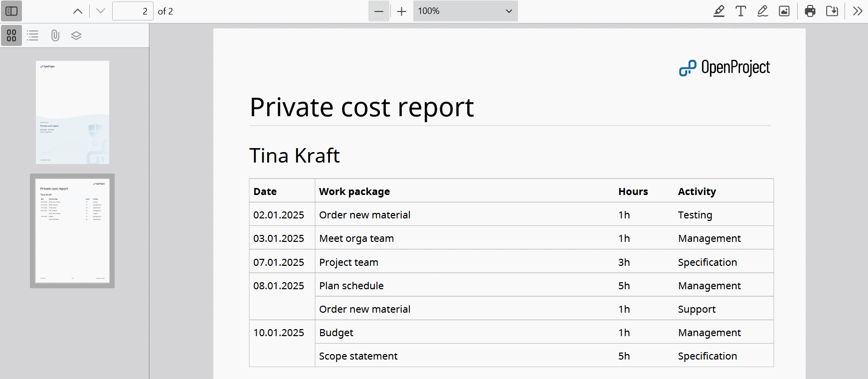868x379 pixels.
Task: Select the Add Image tool
Action: click(784, 11)
